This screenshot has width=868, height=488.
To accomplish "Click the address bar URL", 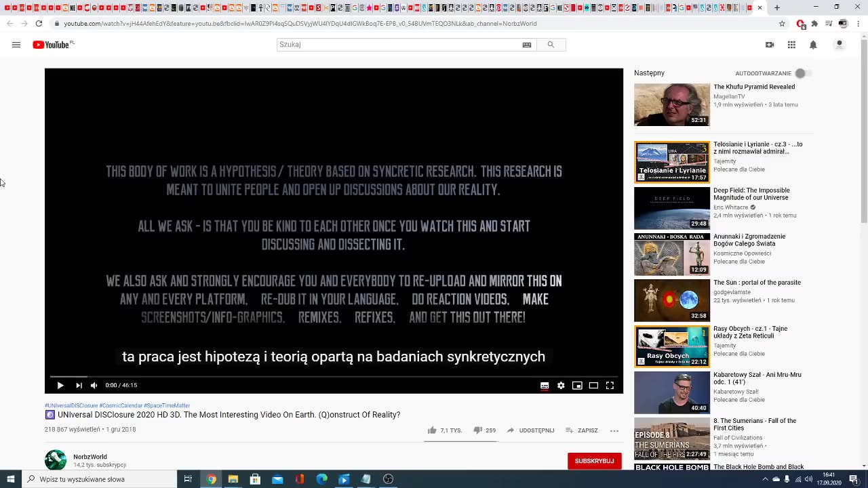I will (300, 23).
